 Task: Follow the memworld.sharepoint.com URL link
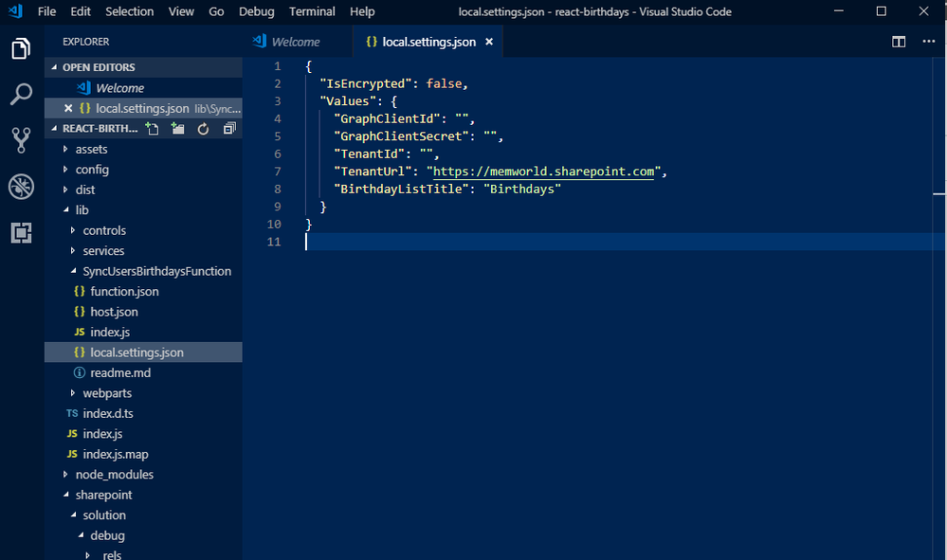(x=543, y=172)
